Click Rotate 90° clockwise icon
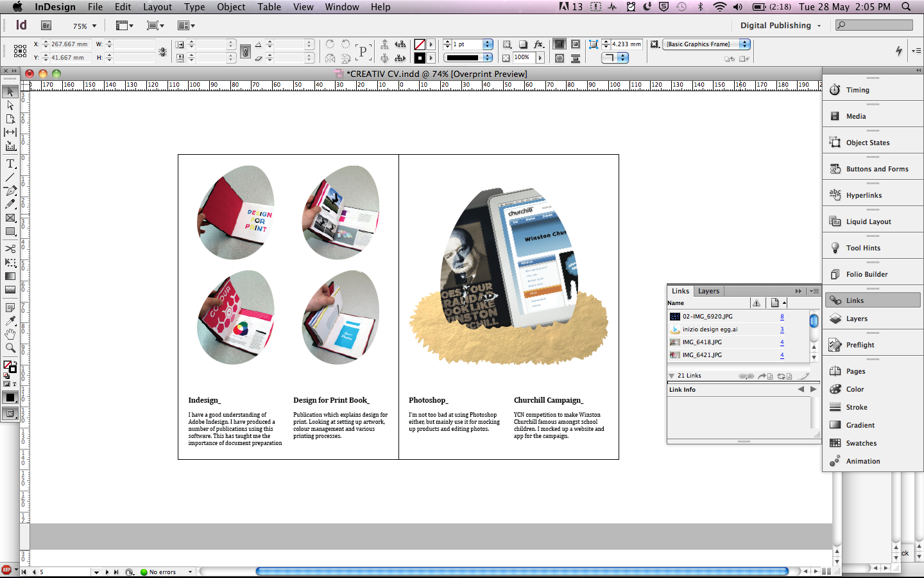Viewport: 924px width, 578px height. (330, 44)
